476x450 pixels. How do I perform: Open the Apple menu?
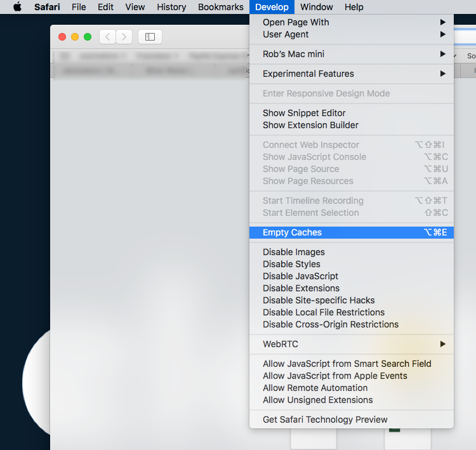[x=18, y=7]
